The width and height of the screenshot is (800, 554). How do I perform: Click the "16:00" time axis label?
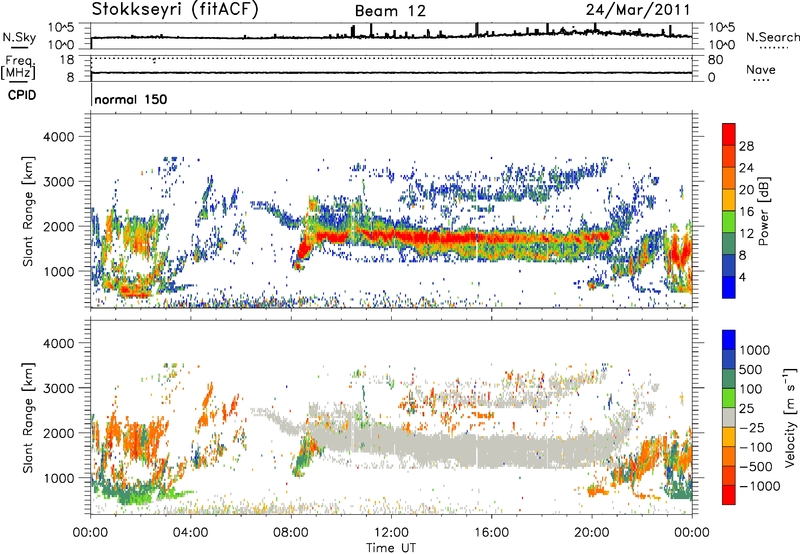pyautogui.click(x=491, y=533)
